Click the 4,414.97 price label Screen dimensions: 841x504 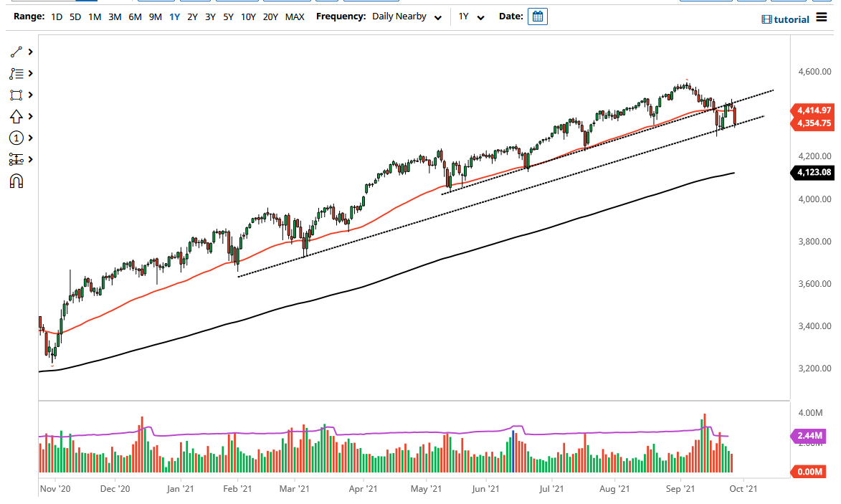[x=814, y=111]
